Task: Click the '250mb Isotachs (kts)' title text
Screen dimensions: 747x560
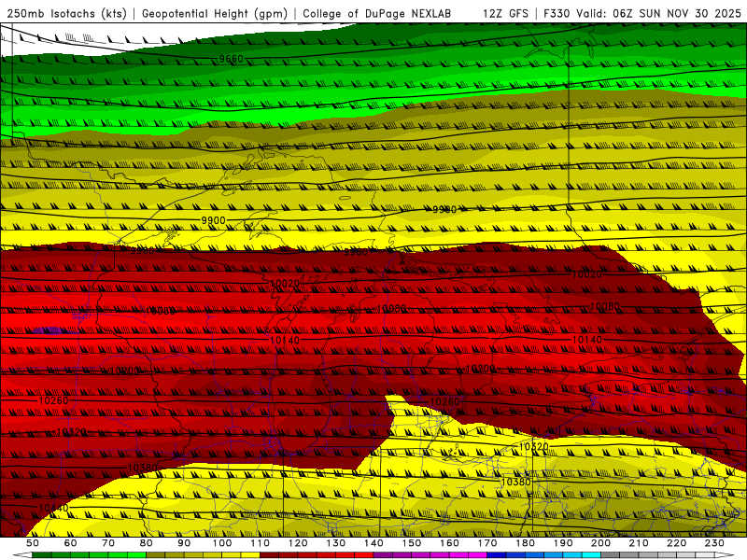Action: coord(66,14)
